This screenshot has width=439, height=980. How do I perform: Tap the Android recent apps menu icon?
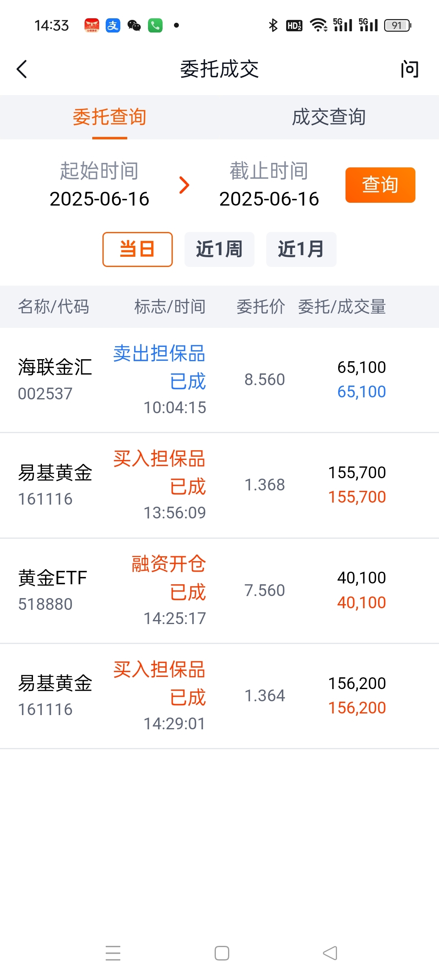click(113, 953)
